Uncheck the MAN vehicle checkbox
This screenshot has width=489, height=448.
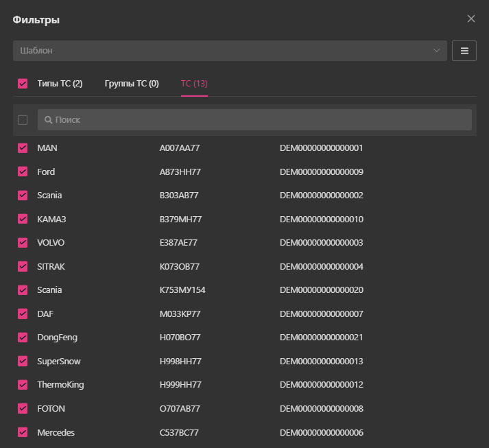(23, 148)
